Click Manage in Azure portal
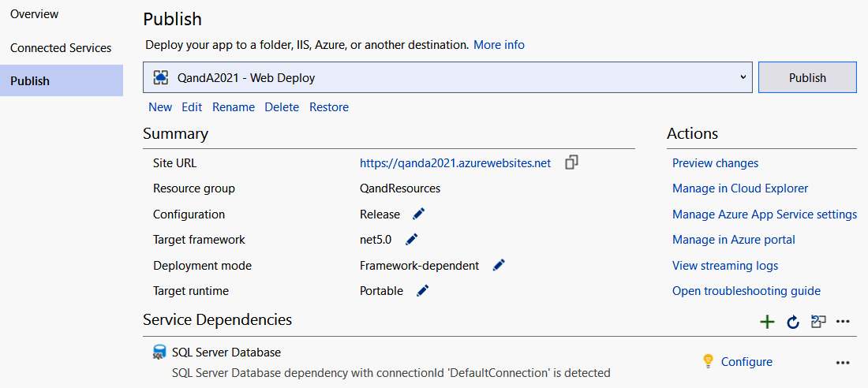Screen dimensions: 868x388 [734, 240]
